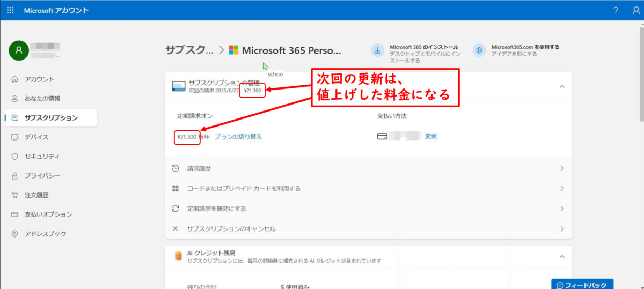Click the payment method credit card icon
The width and height of the screenshot is (644, 289).
pyautogui.click(x=383, y=136)
